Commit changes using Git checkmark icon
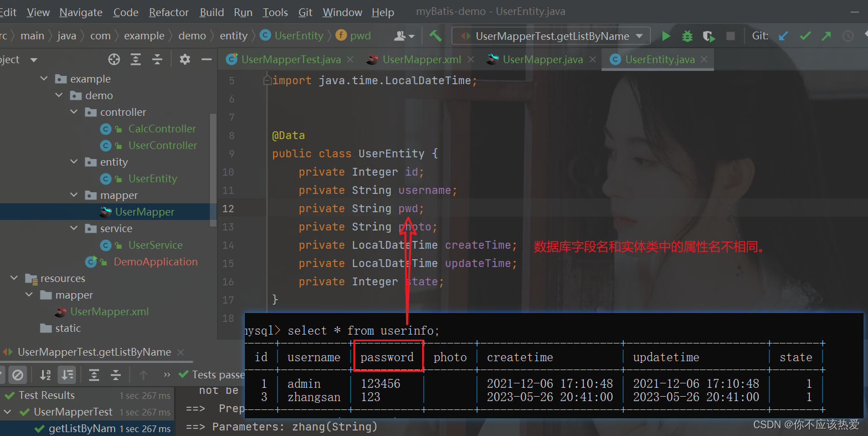 805,35
